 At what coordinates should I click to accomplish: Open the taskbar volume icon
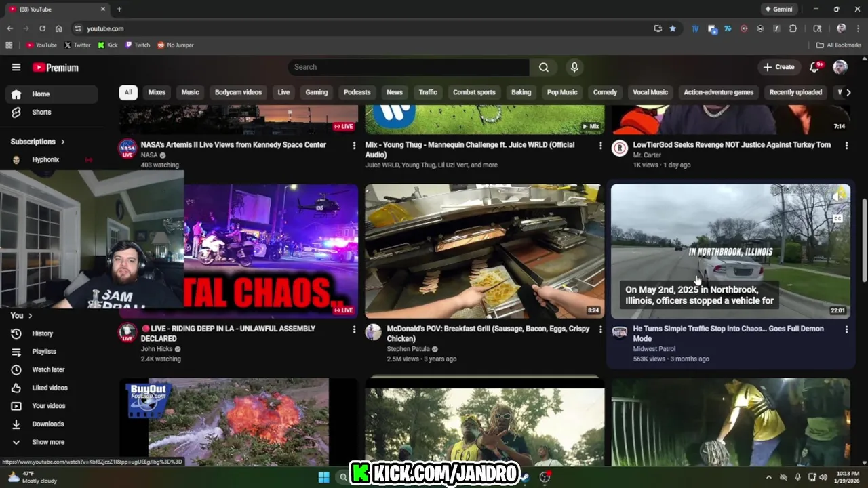pos(823,477)
